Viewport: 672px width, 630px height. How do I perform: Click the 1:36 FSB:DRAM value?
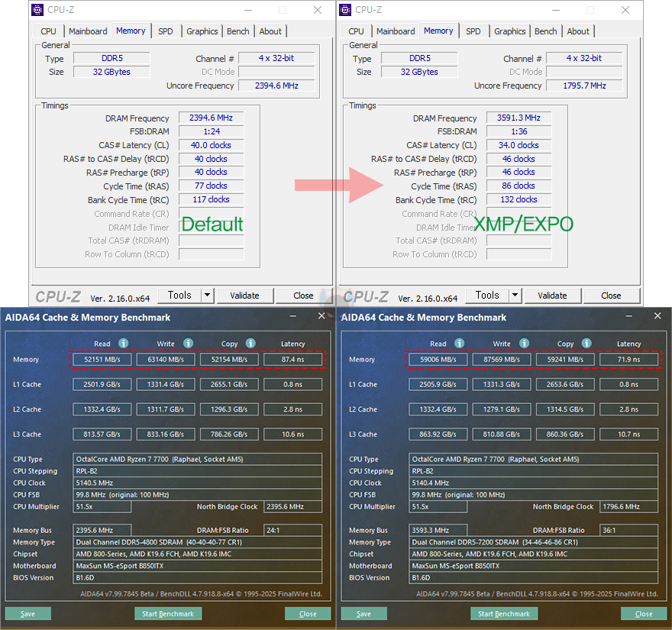(x=519, y=131)
